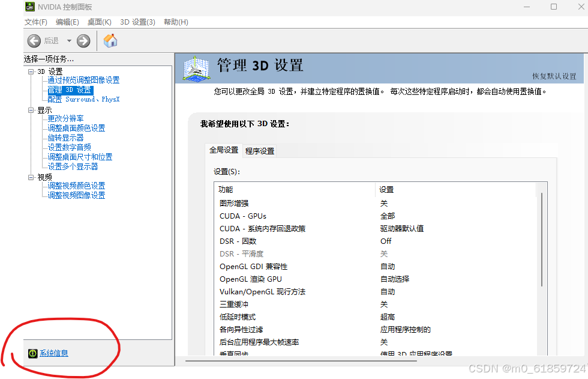Click the 自动选择 value

[x=395, y=279]
